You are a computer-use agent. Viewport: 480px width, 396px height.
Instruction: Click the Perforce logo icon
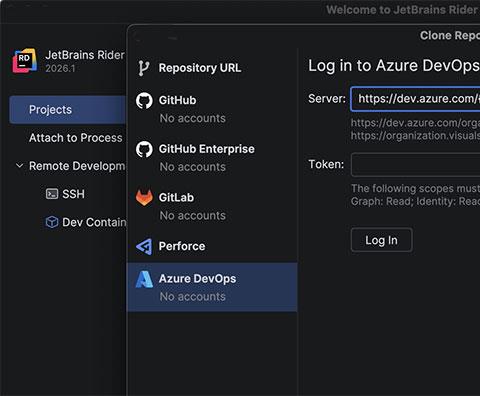144,246
